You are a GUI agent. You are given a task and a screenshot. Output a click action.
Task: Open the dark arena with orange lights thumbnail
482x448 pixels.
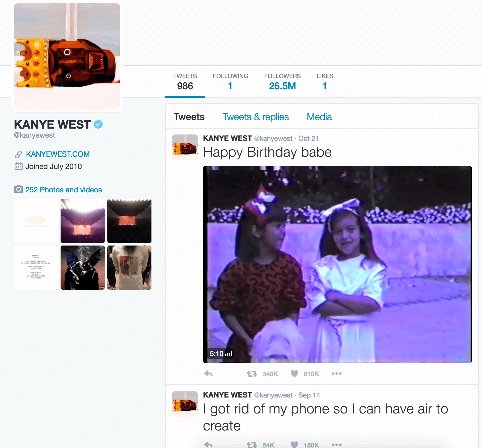129,221
